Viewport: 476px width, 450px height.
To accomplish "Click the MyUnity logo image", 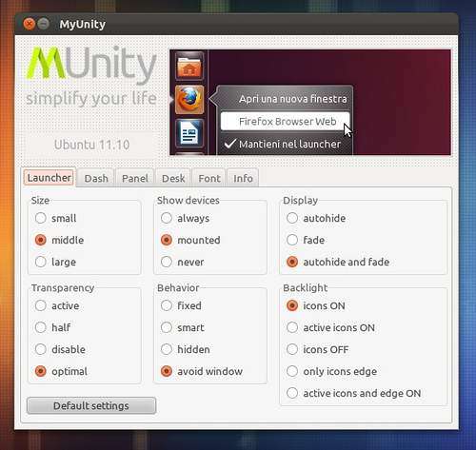I will click(x=91, y=76).
